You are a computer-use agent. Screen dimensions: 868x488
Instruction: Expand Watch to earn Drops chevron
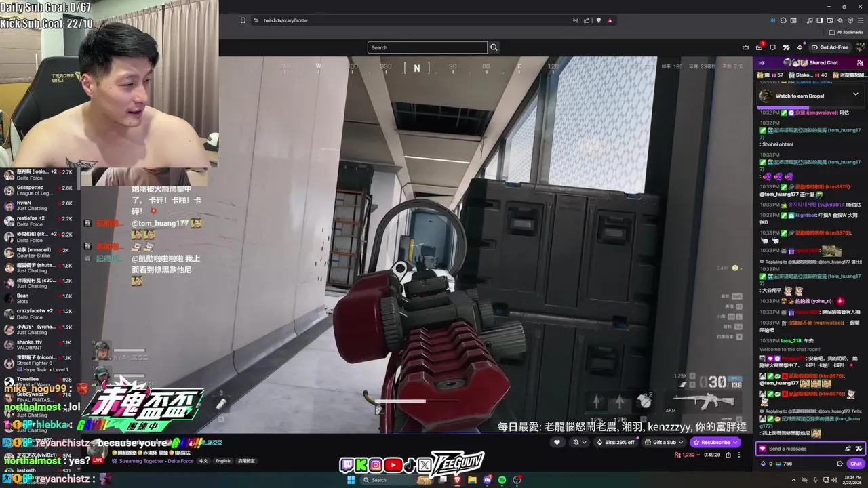point(855,95)
